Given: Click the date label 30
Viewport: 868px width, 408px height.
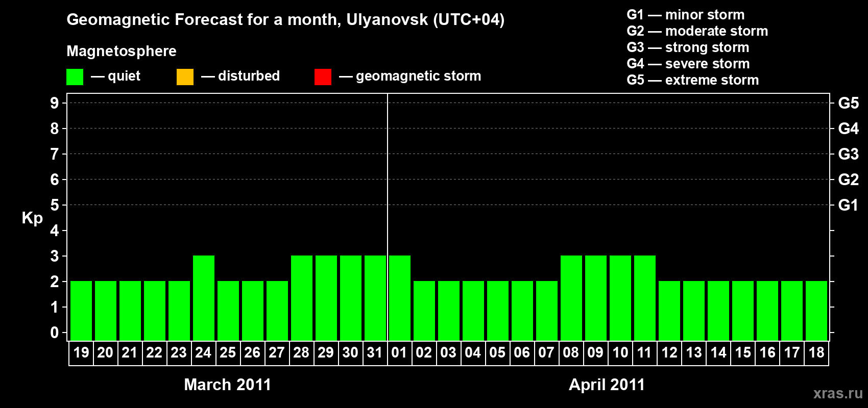Looking at the screenshot, I should 350,352.
